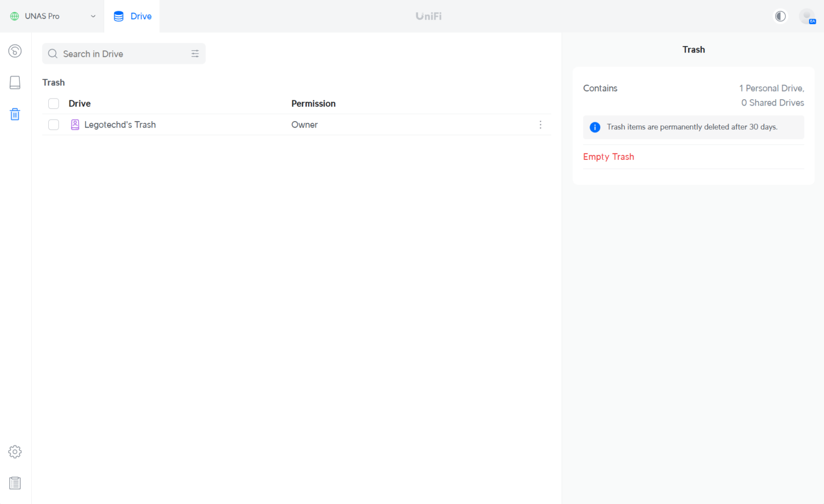Click the green globe icon beside UNAS Pro
The height and width of the screenshot is (504, 824).
14,16
